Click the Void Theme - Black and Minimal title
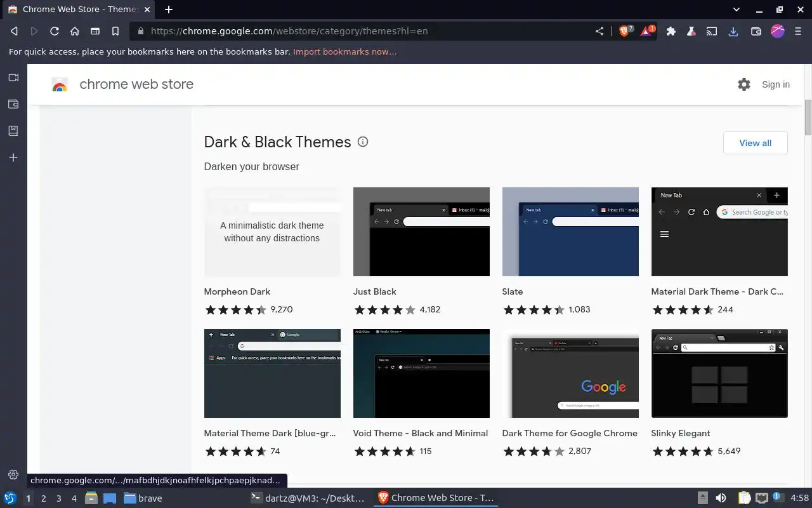This screenshot has height=508, width=812. [x=421, y=433]
